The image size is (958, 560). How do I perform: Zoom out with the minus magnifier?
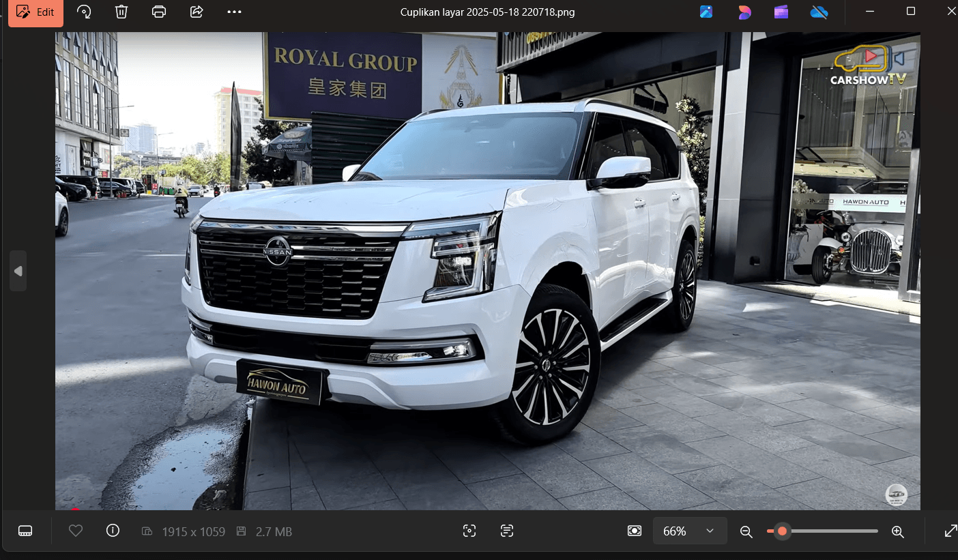[x=746, y=531]
